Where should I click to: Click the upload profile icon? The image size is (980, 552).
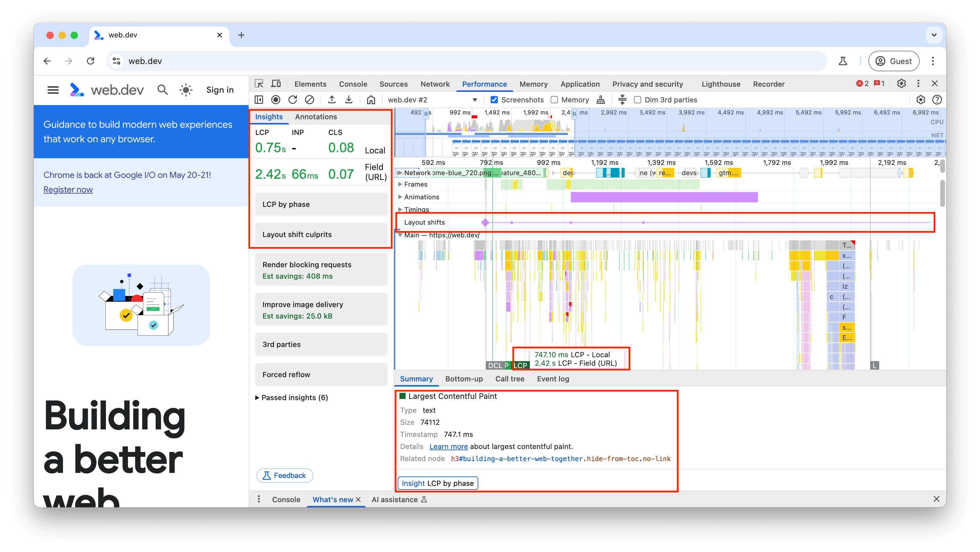332,99
